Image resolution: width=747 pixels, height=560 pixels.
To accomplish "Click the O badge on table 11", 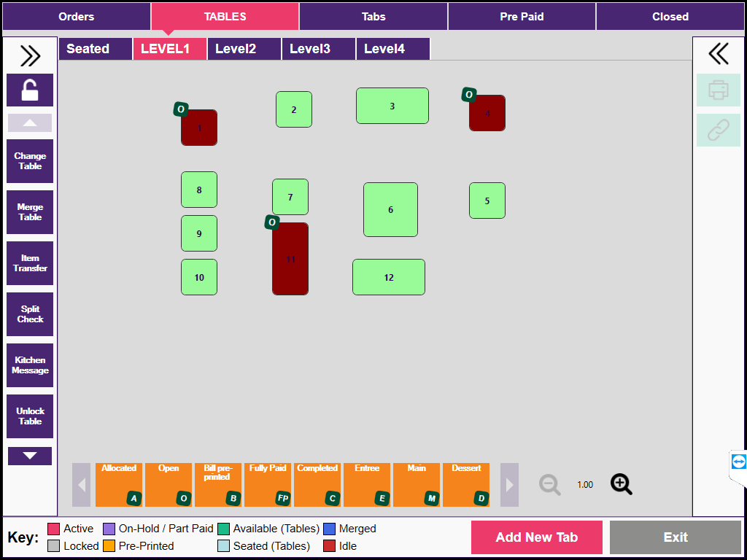I will pos(272,222).
